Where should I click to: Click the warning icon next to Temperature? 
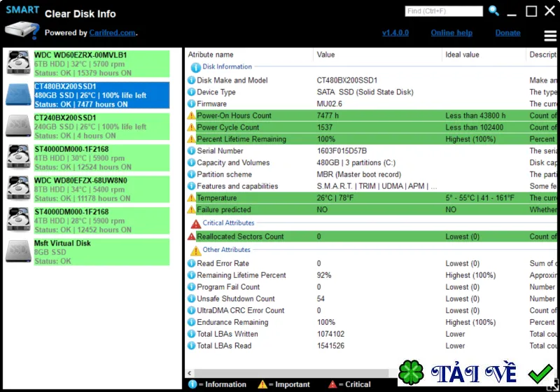[191, 198]
